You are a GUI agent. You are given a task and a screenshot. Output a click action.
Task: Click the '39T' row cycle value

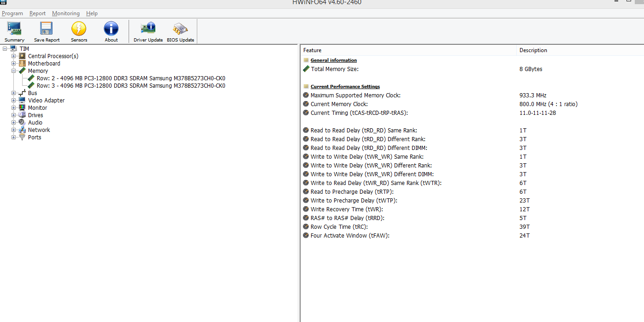[524, 227]
